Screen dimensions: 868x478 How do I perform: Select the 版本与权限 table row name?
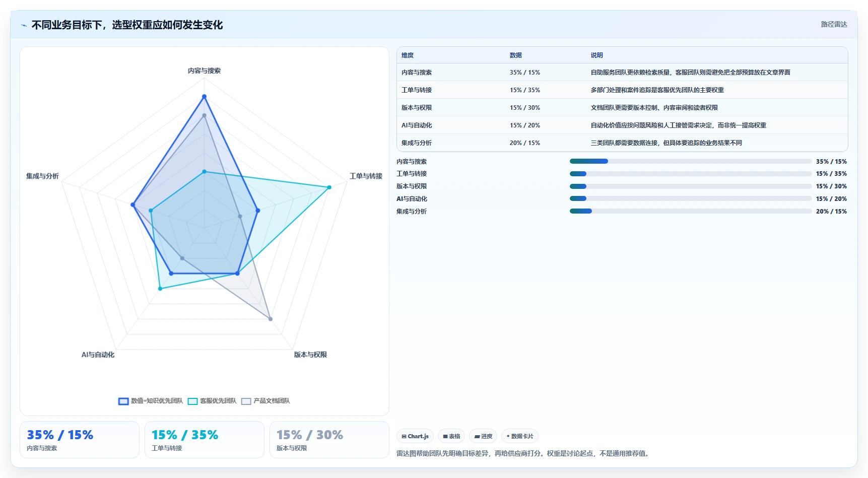pos(417,108)
